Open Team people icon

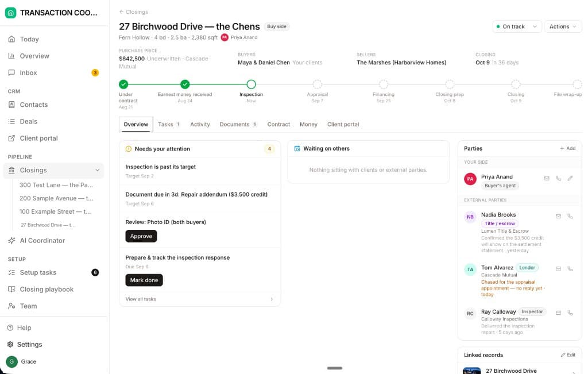11,306
